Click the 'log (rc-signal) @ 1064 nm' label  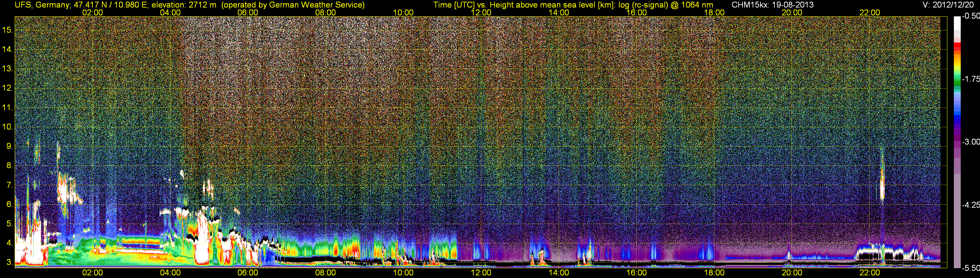pyautogui.click(x=666, y=5)
